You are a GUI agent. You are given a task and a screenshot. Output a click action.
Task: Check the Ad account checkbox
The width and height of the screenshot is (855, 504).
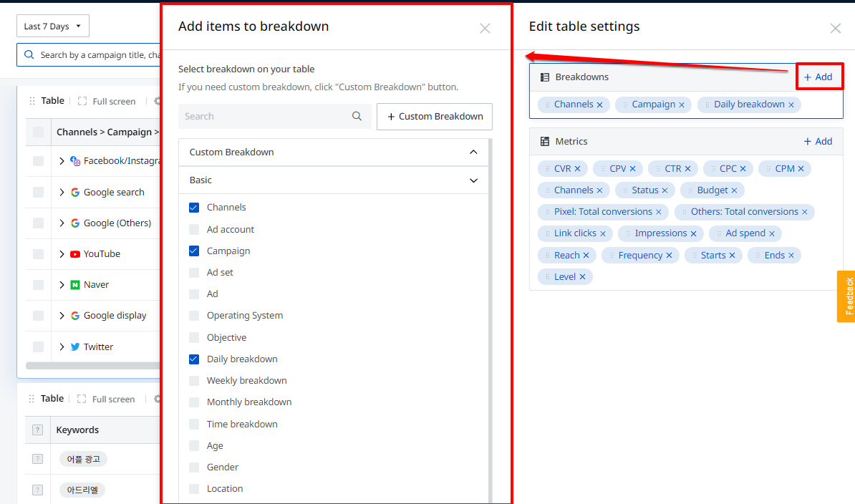194,229
